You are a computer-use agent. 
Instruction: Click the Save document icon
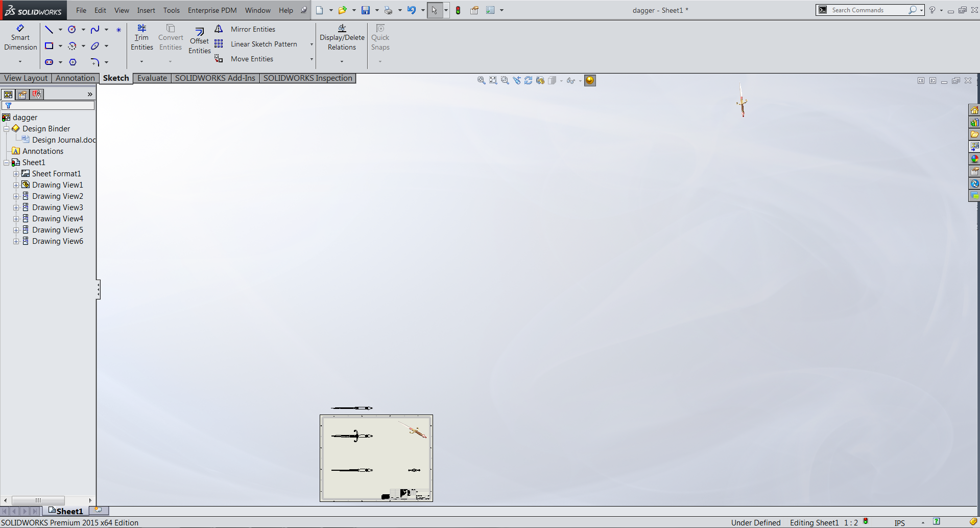point(366,10)
